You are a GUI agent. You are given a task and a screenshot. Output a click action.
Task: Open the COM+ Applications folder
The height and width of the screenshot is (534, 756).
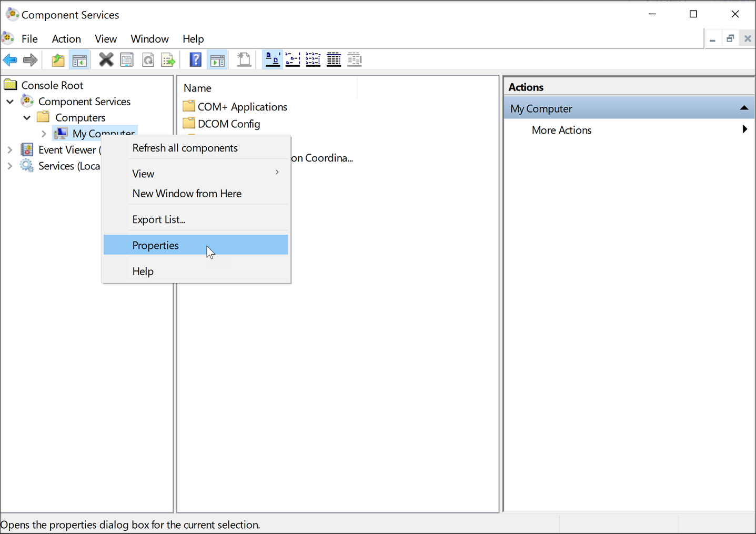coord(242,107)
